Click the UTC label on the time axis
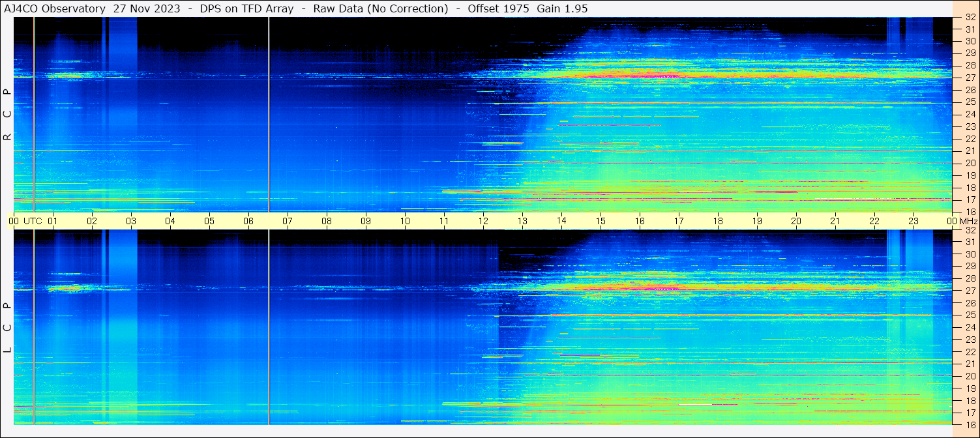Image resolution: width=980 pixels, height=438 pixels. click(33, 221)
